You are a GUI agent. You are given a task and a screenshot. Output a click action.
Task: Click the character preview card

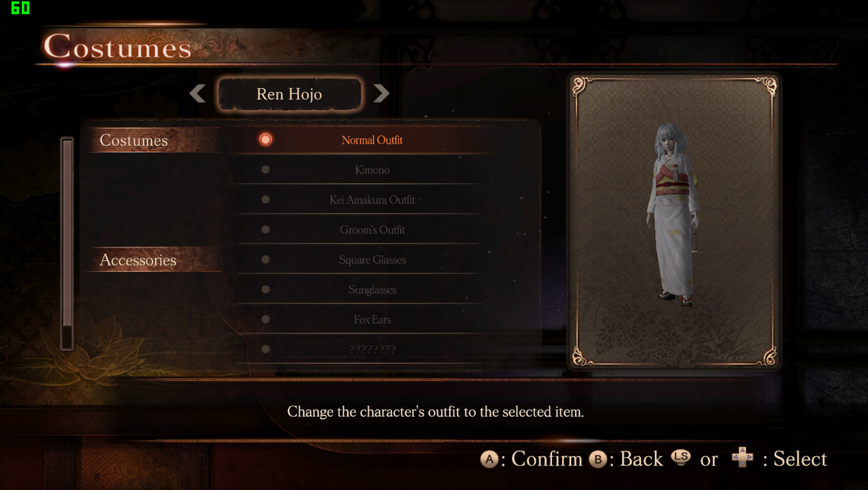click(x=674, y=220)
